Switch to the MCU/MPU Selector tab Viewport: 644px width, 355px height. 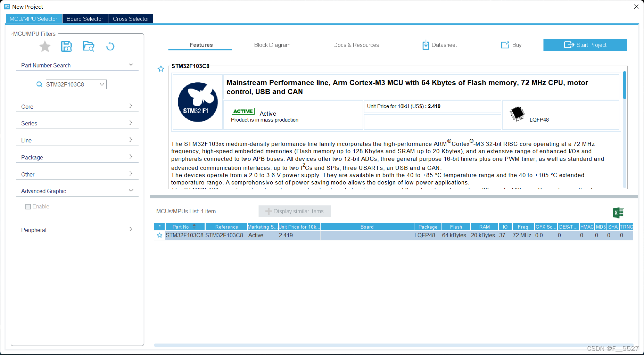[33, 19]
